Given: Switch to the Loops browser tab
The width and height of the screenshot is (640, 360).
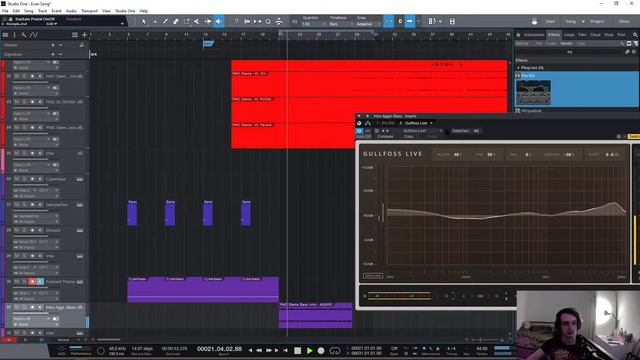Looking at the screenshot, I should coord(569,35).
